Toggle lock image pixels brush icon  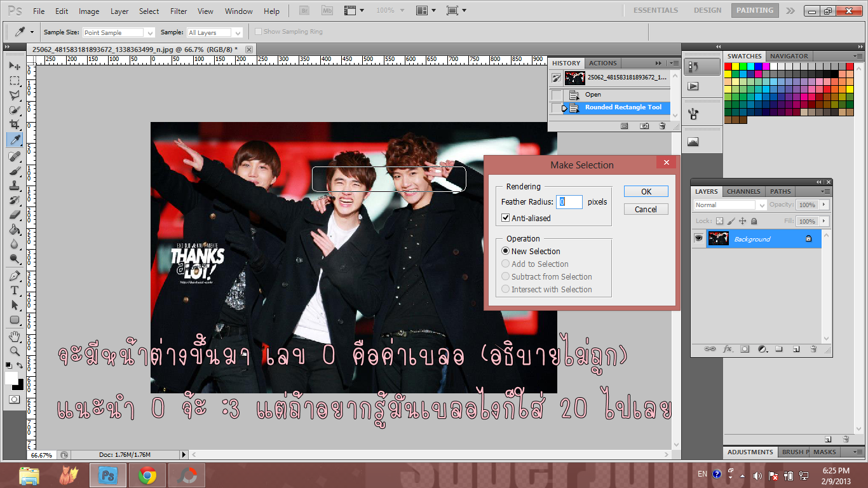pos(731,221)
